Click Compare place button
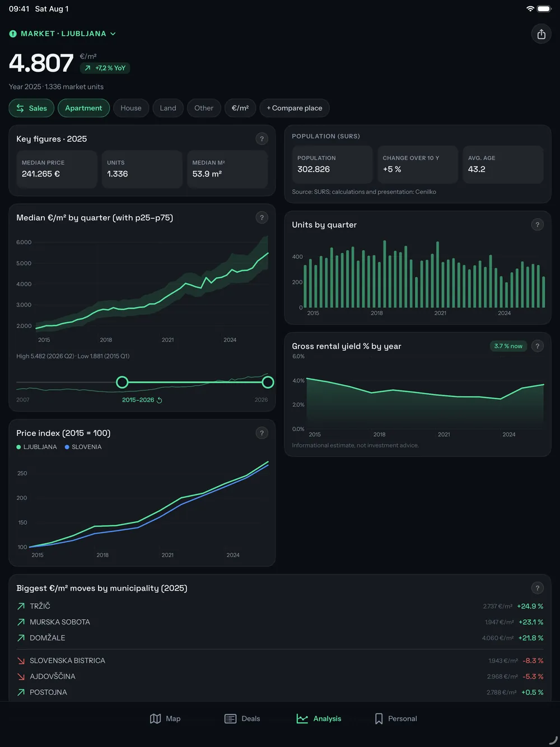 (295, 108)
